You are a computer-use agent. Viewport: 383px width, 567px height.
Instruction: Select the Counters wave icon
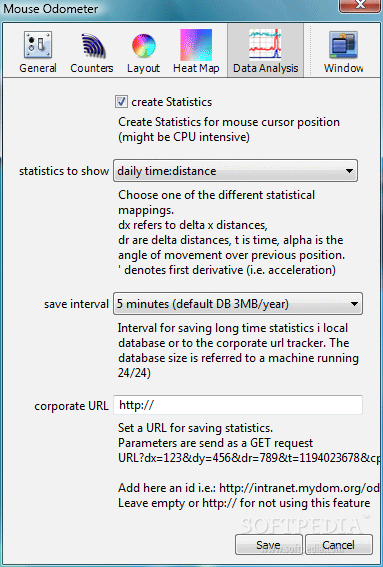pyautogui.click(x=93, y=45)
